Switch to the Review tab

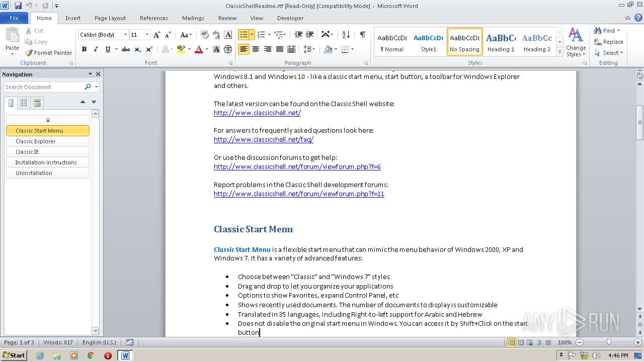(x=227, y=18)
